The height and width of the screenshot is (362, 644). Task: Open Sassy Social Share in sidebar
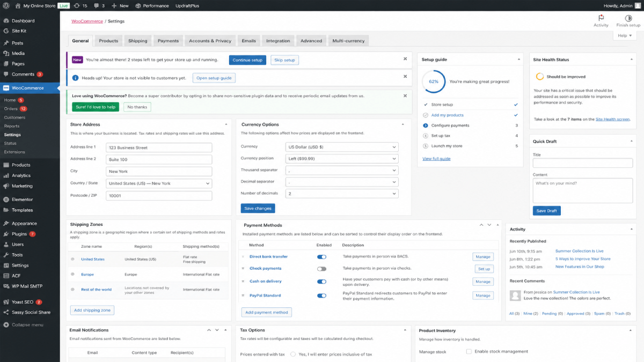[30, 312]
